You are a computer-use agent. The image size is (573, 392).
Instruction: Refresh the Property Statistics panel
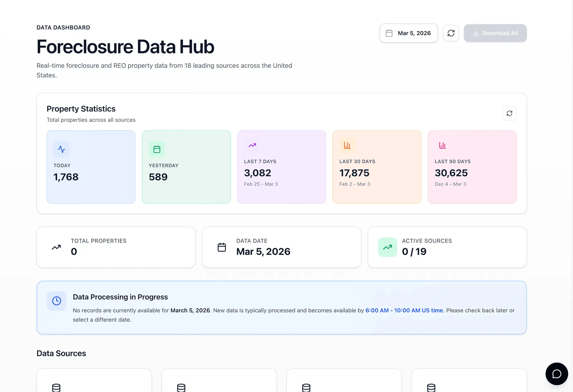[x=509, y=113]
